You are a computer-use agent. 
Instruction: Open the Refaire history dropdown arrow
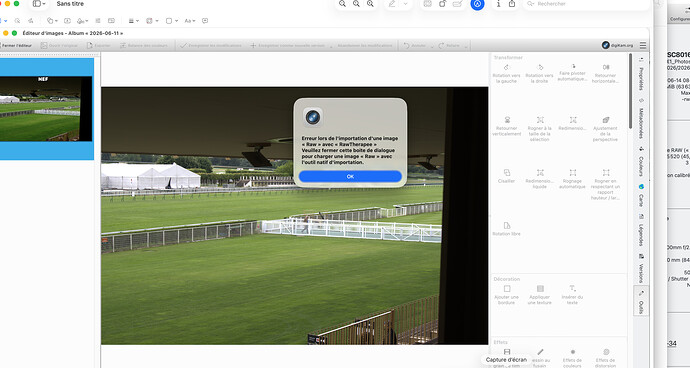click(466, 46)
